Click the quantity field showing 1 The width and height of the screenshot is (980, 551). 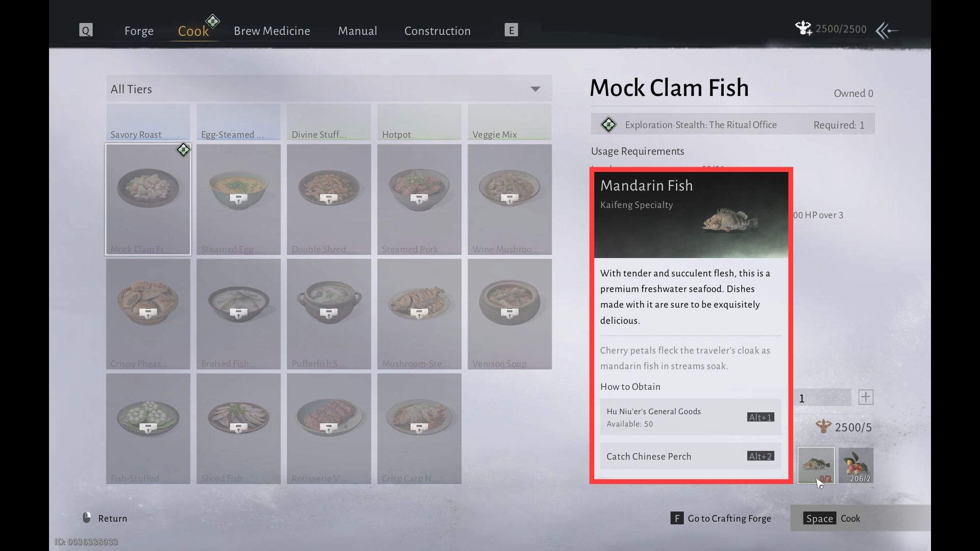tap(822, 398)
